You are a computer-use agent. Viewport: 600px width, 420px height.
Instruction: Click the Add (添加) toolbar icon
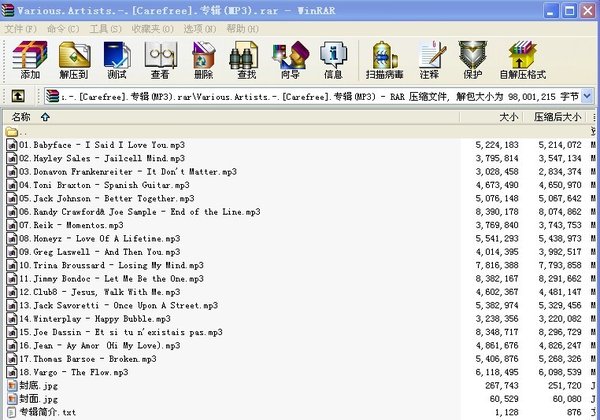coord(30,60)
